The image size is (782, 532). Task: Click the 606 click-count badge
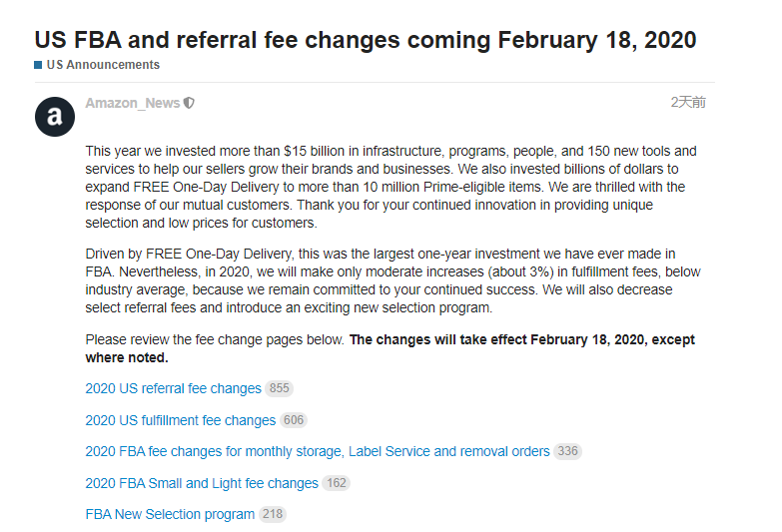294,420
